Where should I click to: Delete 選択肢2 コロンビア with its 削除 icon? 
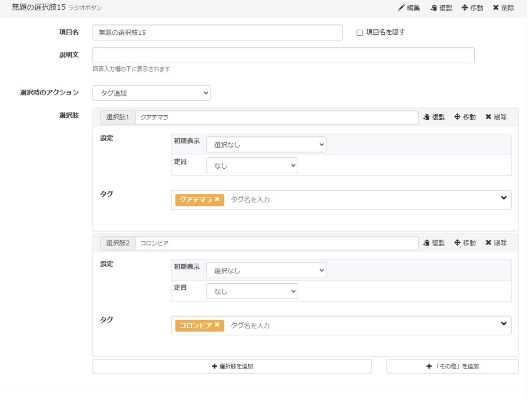click(x=488, y=243)
